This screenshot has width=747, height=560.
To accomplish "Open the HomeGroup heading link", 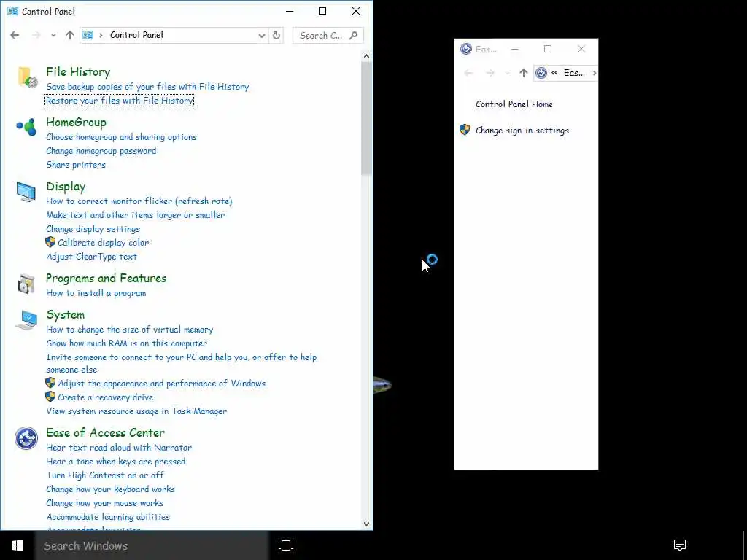I will pos(76,122).
